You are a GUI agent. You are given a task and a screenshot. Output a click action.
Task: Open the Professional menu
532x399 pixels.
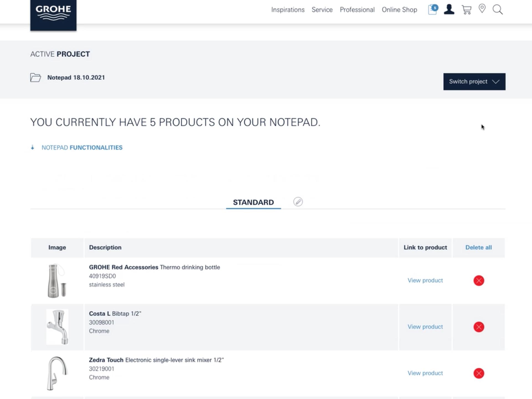click(x=357, y=10)
